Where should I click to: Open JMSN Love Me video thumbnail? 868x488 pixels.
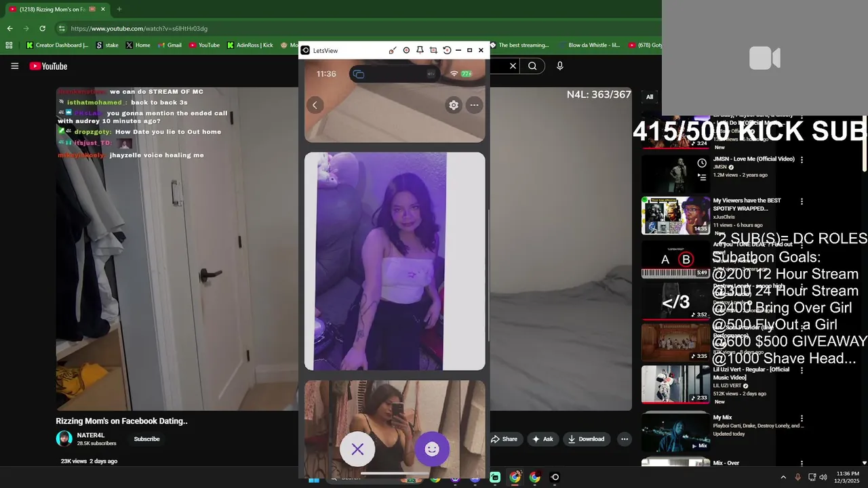675,174
